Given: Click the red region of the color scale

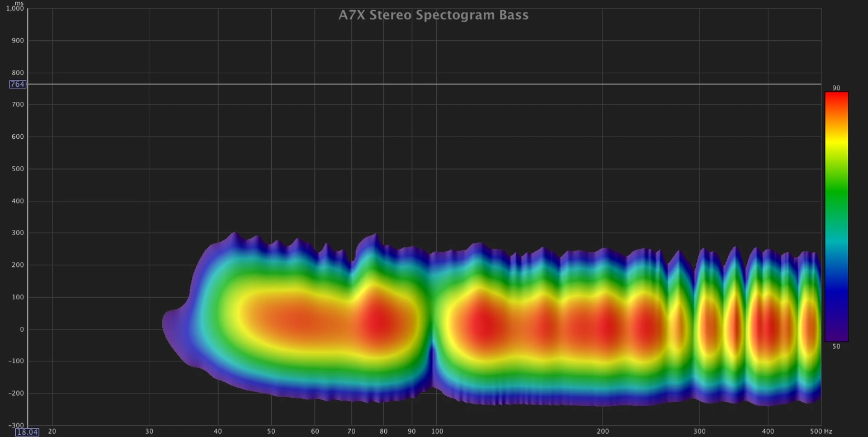Looking at the screenshot, I should tap(836, 101).
